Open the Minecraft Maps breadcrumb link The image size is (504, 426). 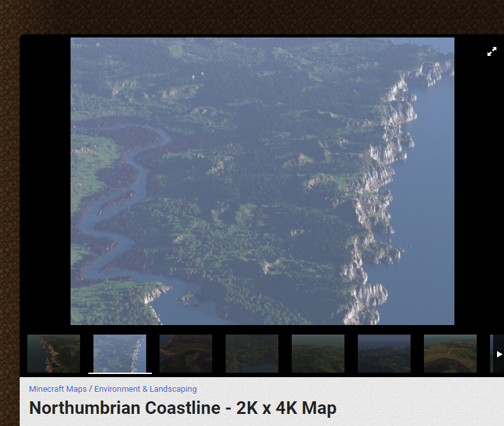[58, 389]
